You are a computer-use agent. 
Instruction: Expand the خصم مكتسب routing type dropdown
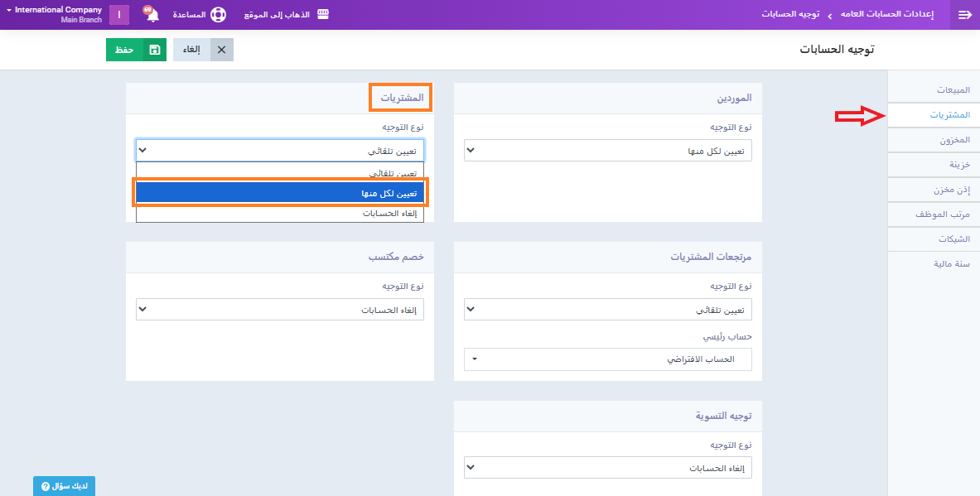279,310
